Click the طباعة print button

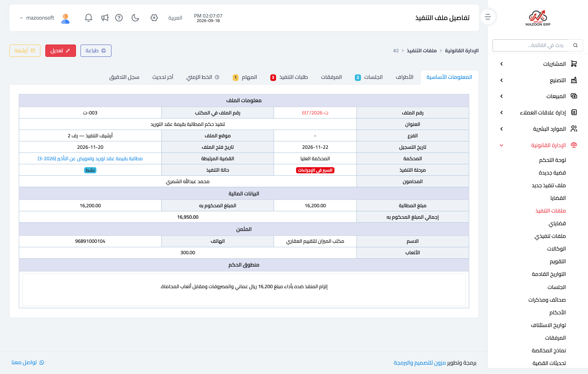pos(96,51)
